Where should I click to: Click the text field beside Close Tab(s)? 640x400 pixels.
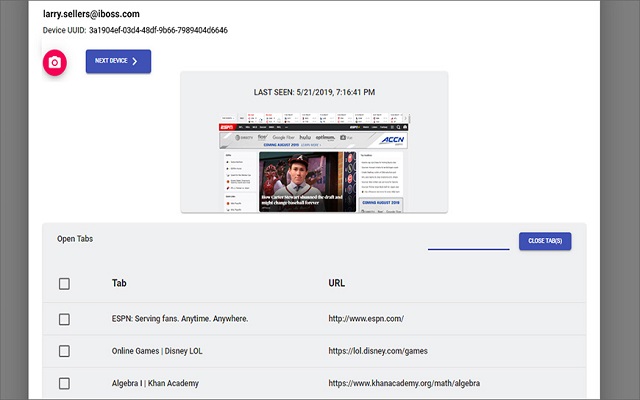[468, 240]
